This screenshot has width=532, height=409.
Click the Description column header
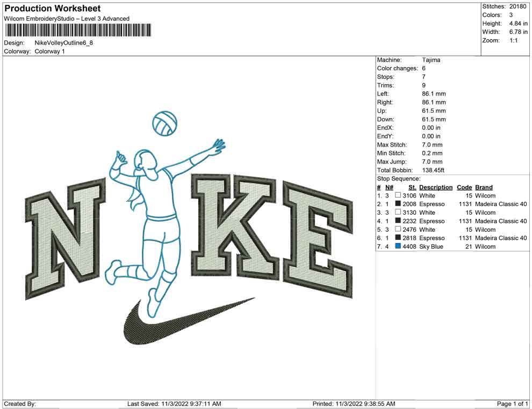click(x=436, y=187)
